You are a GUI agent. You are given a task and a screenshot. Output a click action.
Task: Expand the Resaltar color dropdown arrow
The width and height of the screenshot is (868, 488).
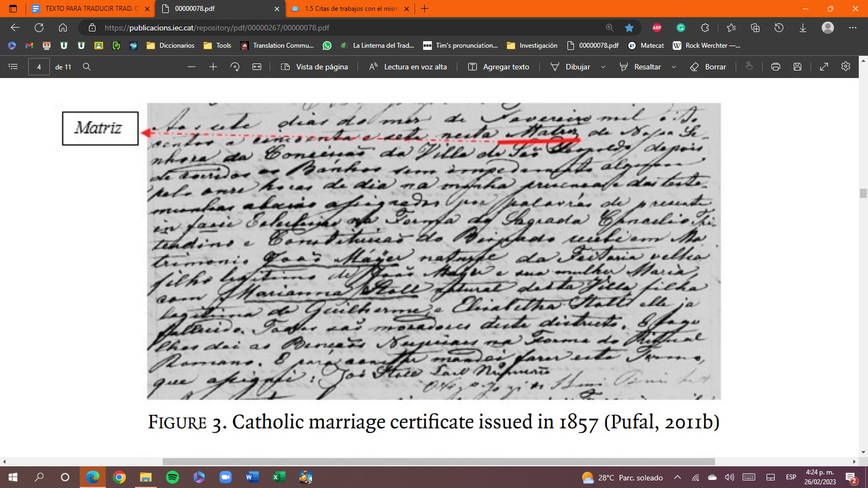(674, 67)
